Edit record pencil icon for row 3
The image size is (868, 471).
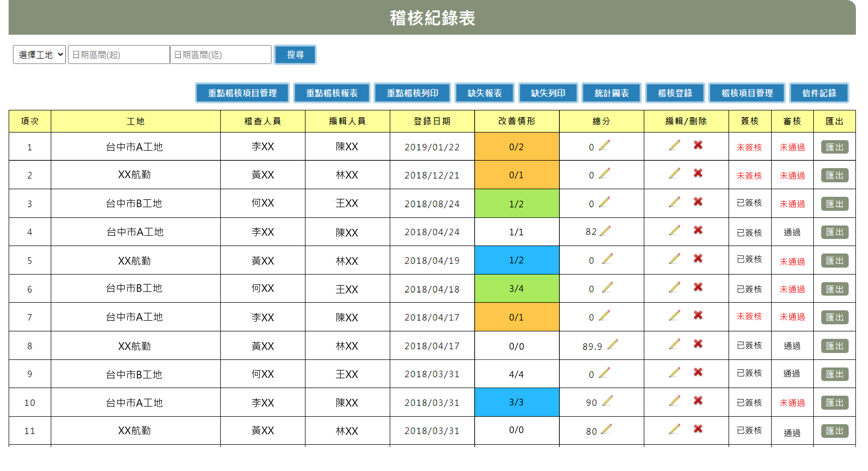pos(675,202)
